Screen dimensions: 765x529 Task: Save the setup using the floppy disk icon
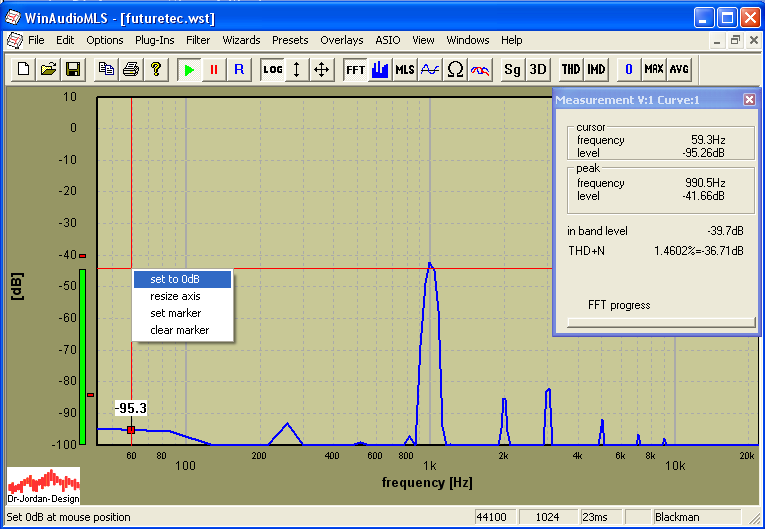[x=72, y=69]
